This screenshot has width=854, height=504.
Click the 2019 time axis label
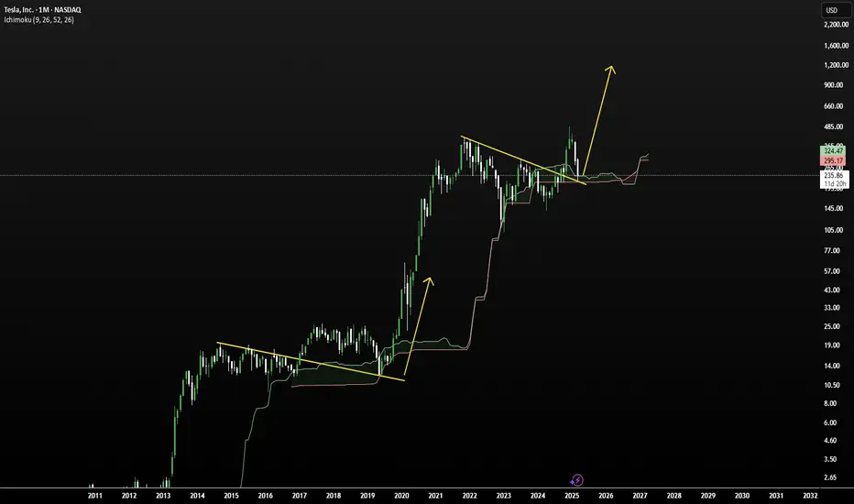(x=367, y=496)
